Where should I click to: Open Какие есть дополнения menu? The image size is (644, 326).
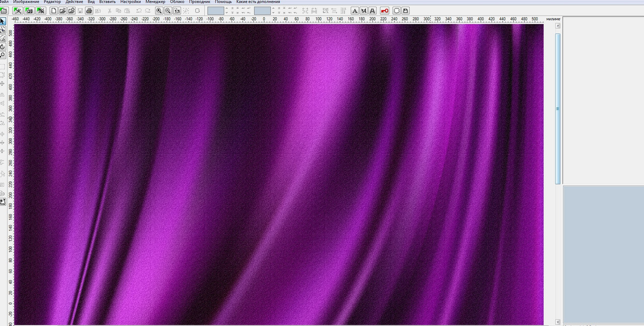click(x=258, y=2)
